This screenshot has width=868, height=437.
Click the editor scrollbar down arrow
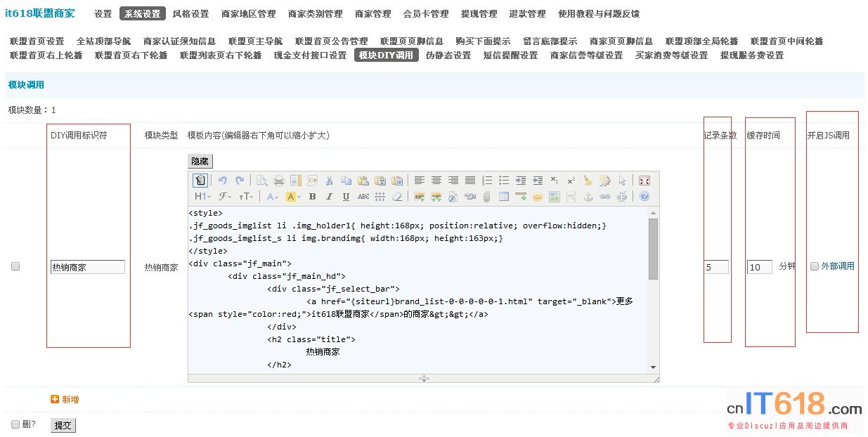[654, 367]
